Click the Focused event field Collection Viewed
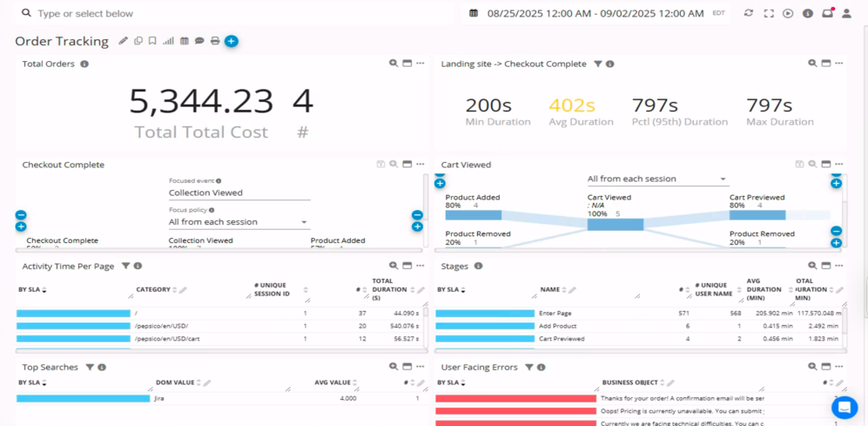The width and height of the screenshot is (868, 426). click(x=239, y=193)
